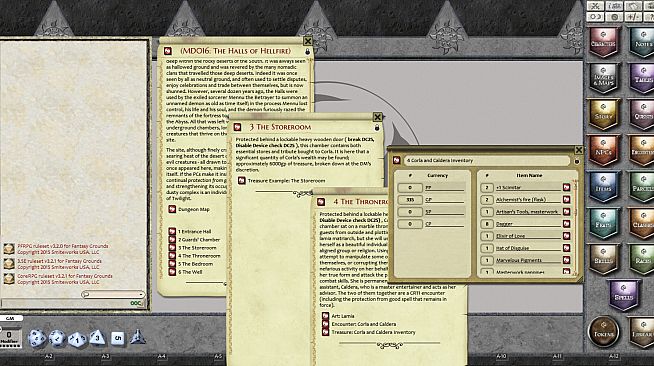Open the Story sidebar banner

603,115
